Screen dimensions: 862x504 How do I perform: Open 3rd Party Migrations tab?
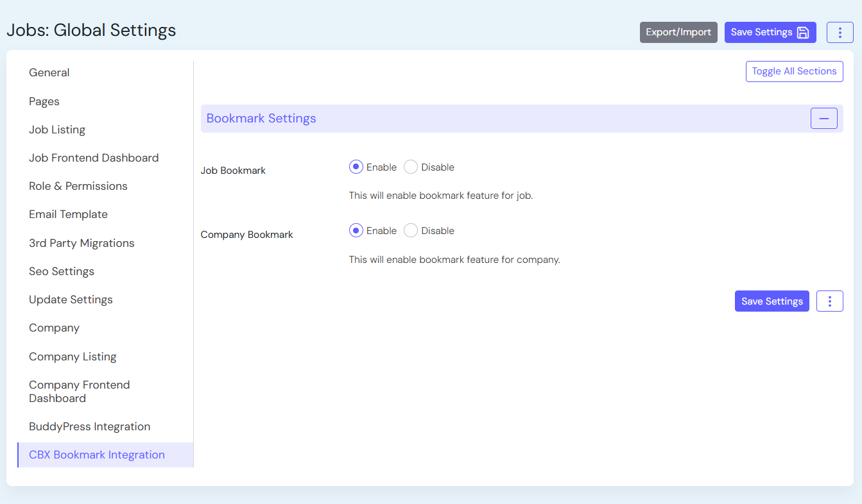click(x=82, y=243)
